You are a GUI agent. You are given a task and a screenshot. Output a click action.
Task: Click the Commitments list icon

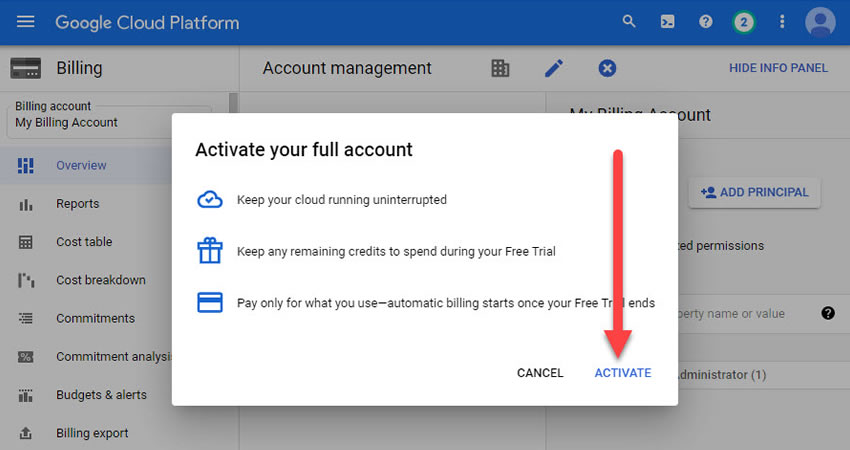25,318
